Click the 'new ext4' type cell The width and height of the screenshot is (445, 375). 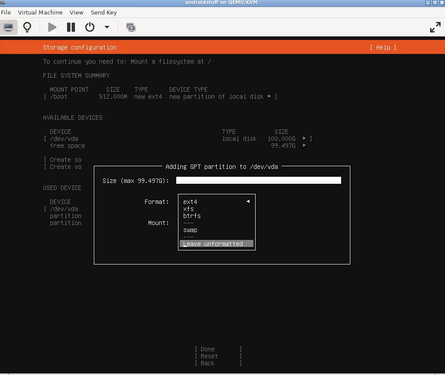tap(148, 97)
